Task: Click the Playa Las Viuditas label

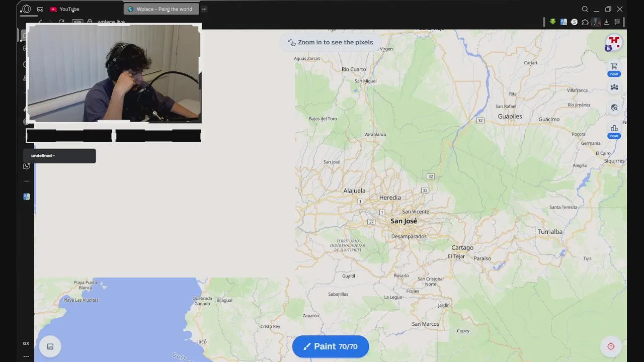Action: click(81, 300)
